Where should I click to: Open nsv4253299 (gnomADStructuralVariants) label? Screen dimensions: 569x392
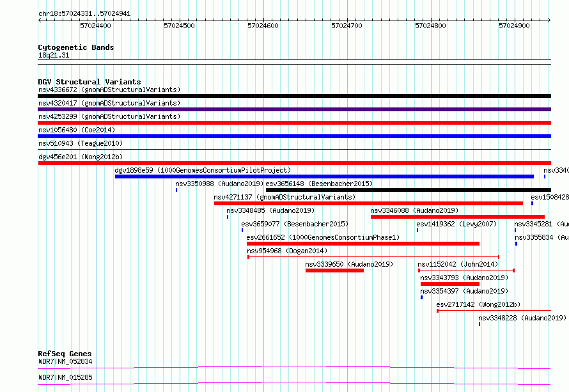click(x=109, y=116)
